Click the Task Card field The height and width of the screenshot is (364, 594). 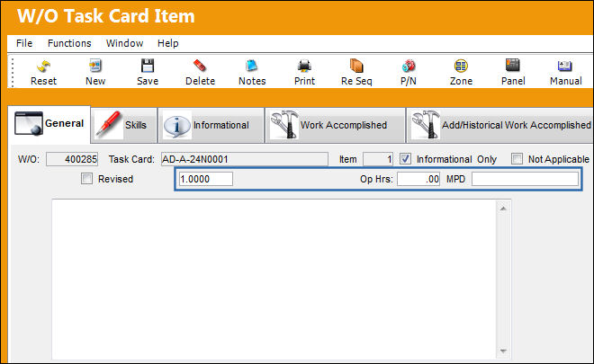(244, 159)
